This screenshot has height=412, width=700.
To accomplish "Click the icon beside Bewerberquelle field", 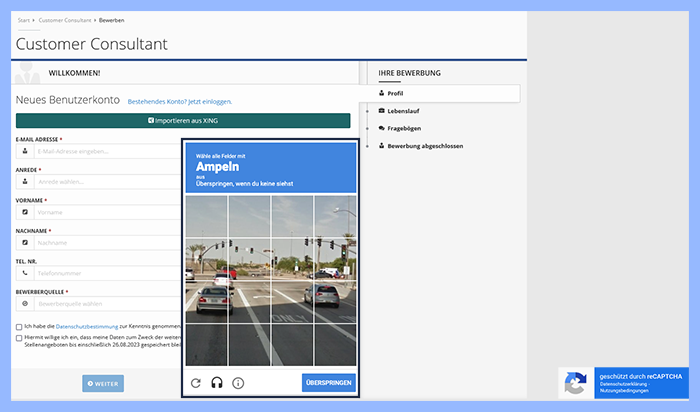I will pyautogui.click(x=24, y=302).
